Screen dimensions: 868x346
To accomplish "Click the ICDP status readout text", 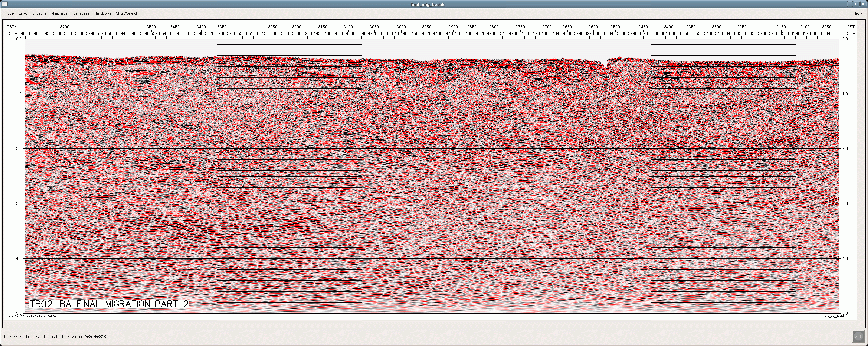I will point(54,337).
